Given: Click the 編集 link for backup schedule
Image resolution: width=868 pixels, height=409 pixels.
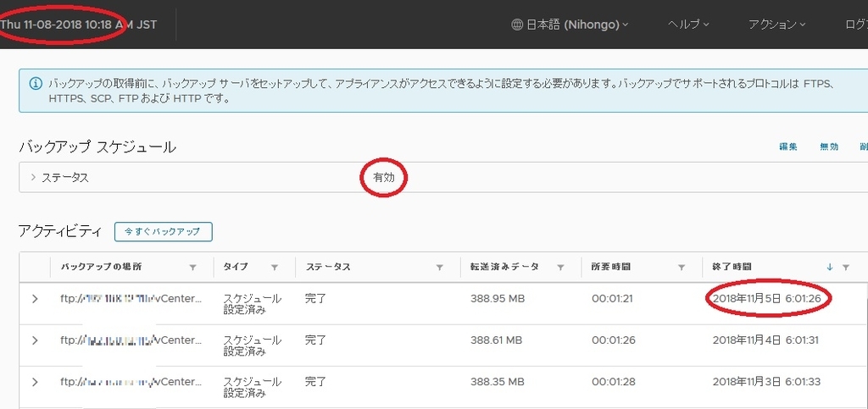Looking at the screenshot, I should coord(788,147).
